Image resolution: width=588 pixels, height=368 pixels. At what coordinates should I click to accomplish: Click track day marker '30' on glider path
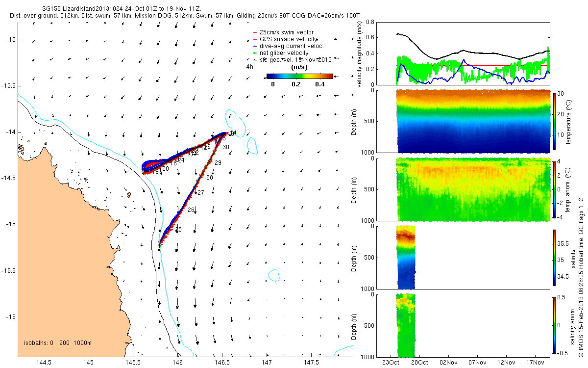226,147
